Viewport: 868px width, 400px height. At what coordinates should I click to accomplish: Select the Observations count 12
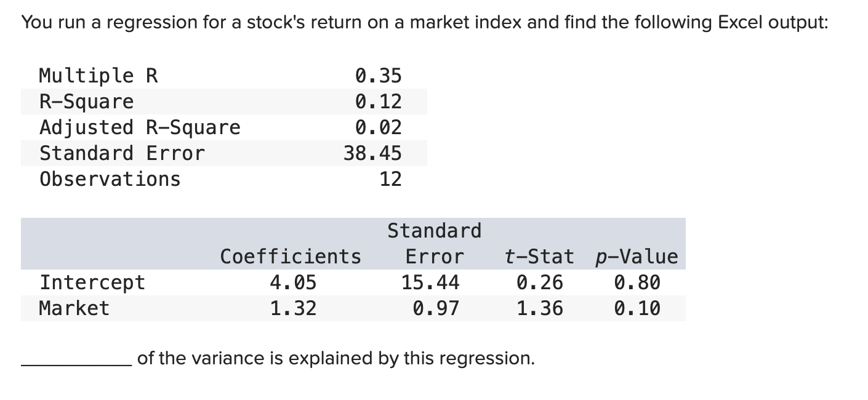tap(390, 179)
